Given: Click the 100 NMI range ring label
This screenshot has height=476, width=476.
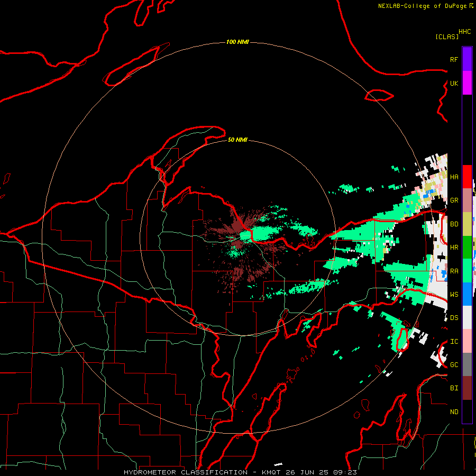Looking at the screenshot, I should (x=237, y=42).
